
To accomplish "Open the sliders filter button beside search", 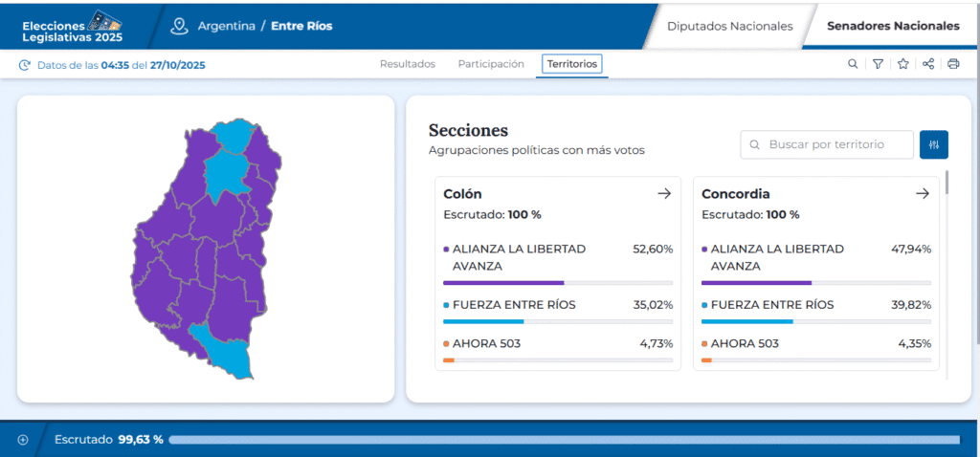I will pos(934,145).
